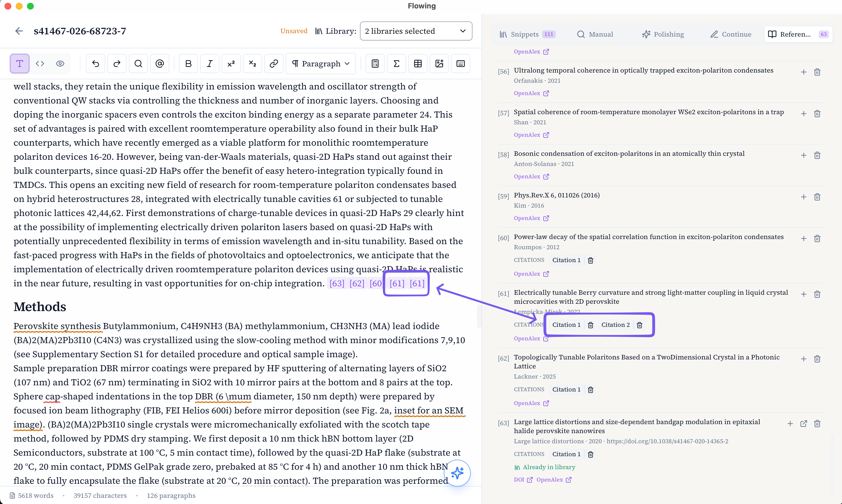Click the calculator-style toolbar icon
842x504 pixels.
coord(375,64)
